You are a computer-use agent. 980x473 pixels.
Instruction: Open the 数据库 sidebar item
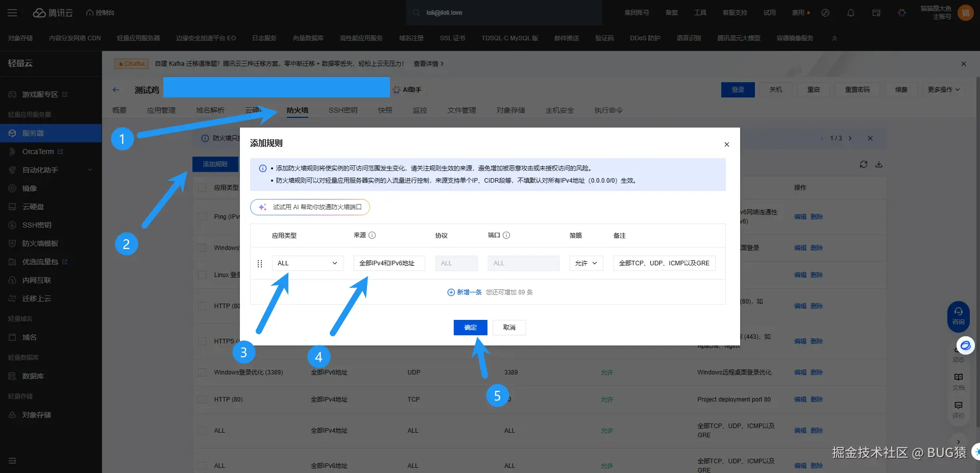pos(35,376)
